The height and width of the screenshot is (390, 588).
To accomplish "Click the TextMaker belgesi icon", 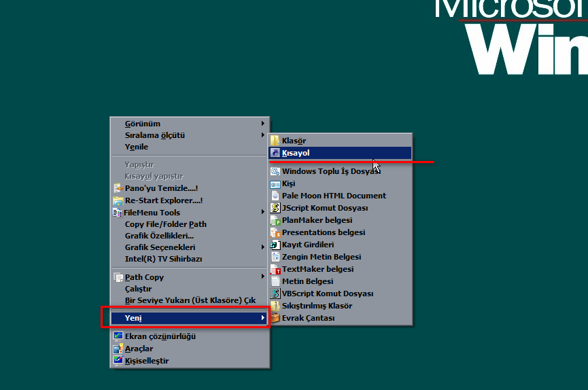I will point(275,269).
